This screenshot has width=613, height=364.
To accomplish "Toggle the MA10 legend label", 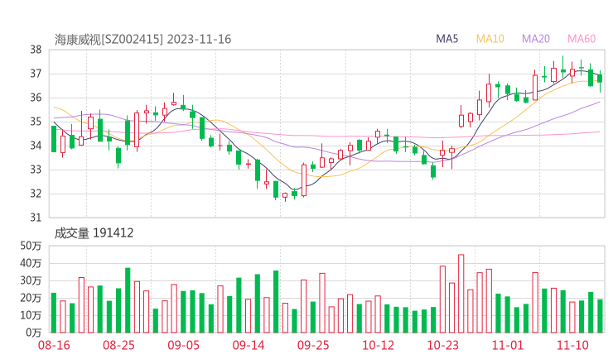I will 490,38.
